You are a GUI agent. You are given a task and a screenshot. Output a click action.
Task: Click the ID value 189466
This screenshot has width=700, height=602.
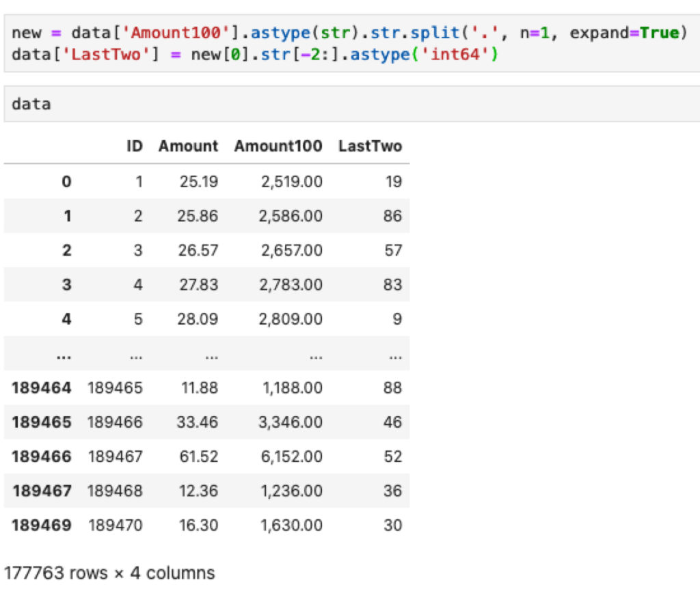click(x=115, y=422)
